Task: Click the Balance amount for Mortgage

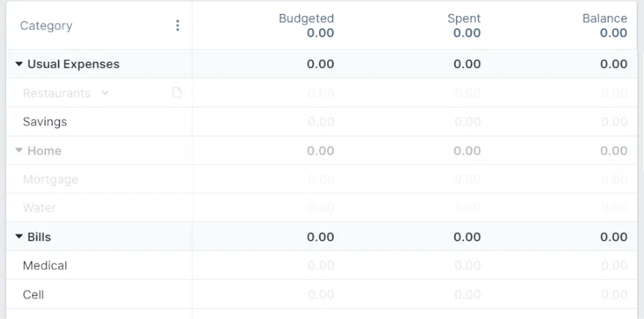Action: tap(613, 180)
